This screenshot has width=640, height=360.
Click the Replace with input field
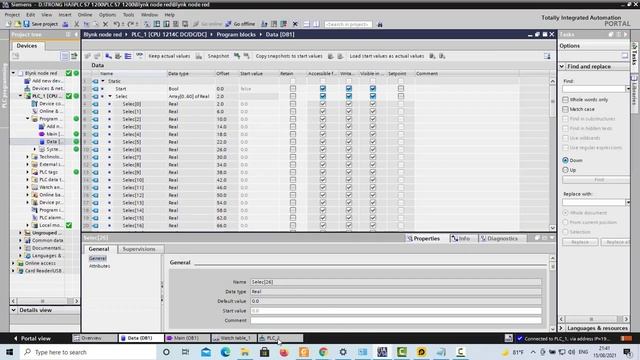pos(594,202)
